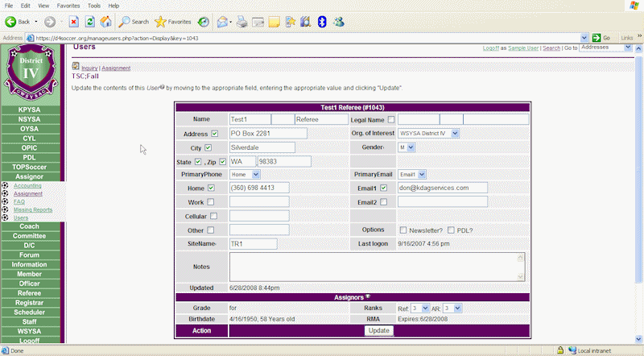Click the Bluetooth toolbar icon

point(321,22)
